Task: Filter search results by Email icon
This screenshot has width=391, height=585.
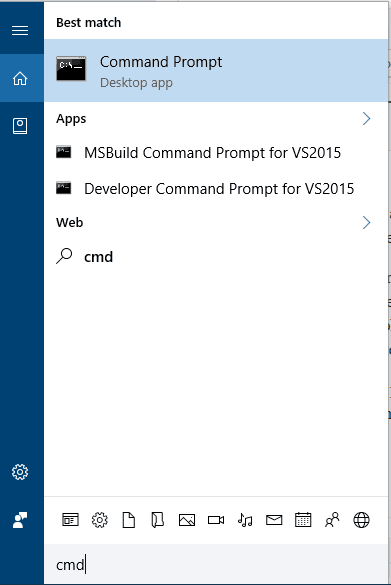Action: point(274,520)
